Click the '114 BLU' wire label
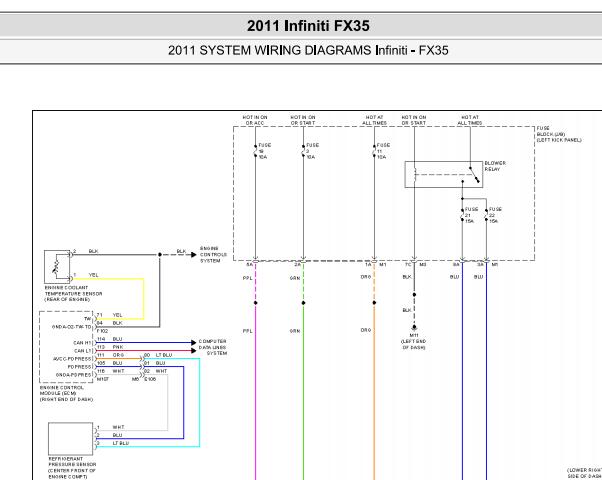Viewport: 602px width, 480px height. tap(110, 339)
